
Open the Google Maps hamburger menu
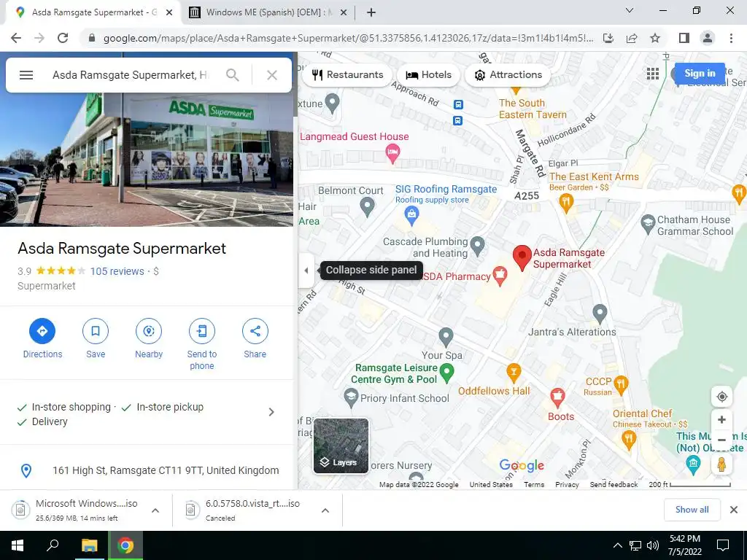coord(26,75)
